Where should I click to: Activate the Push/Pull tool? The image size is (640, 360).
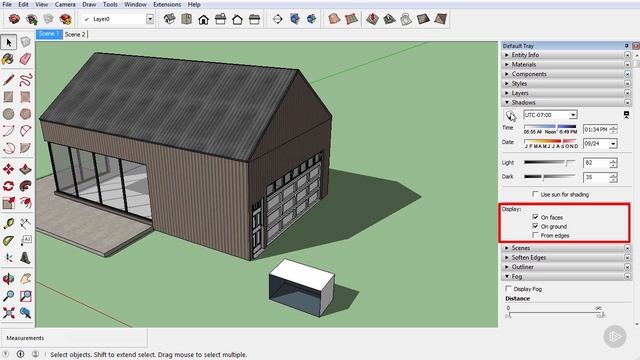click(x=25, y=169)
